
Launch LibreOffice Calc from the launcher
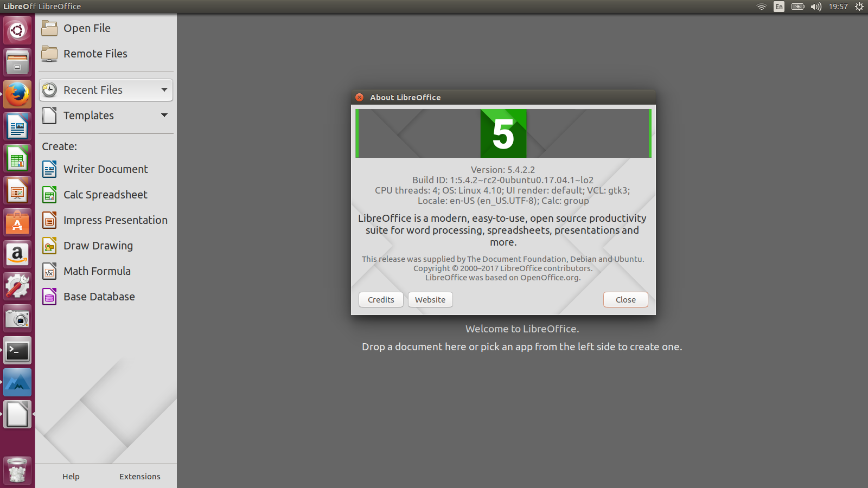pos(17,158)
